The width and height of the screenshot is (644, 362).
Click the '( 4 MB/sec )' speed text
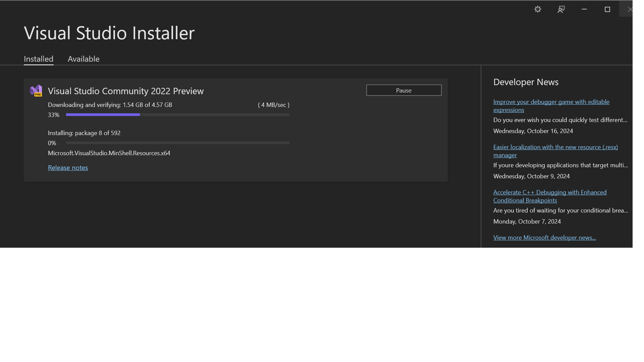pyautogui.click(x=274, y=105)
